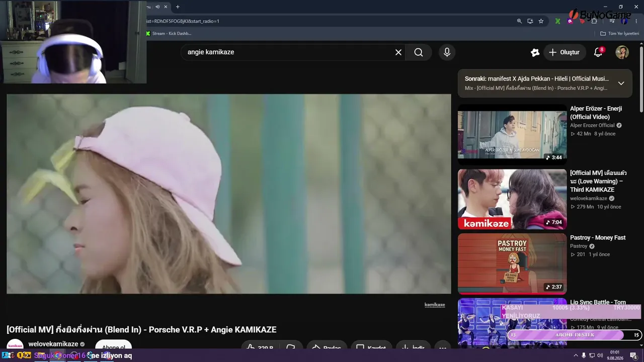Image resolution: width=644 pixels, height=362 pixels.
Task: Open the Oluştur create menu
Action: 565,52
